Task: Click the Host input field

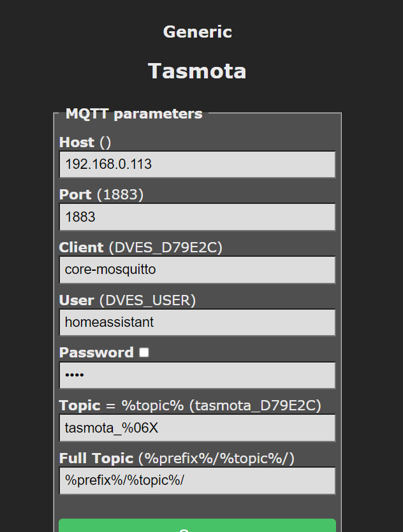Action: click(197, 164)
